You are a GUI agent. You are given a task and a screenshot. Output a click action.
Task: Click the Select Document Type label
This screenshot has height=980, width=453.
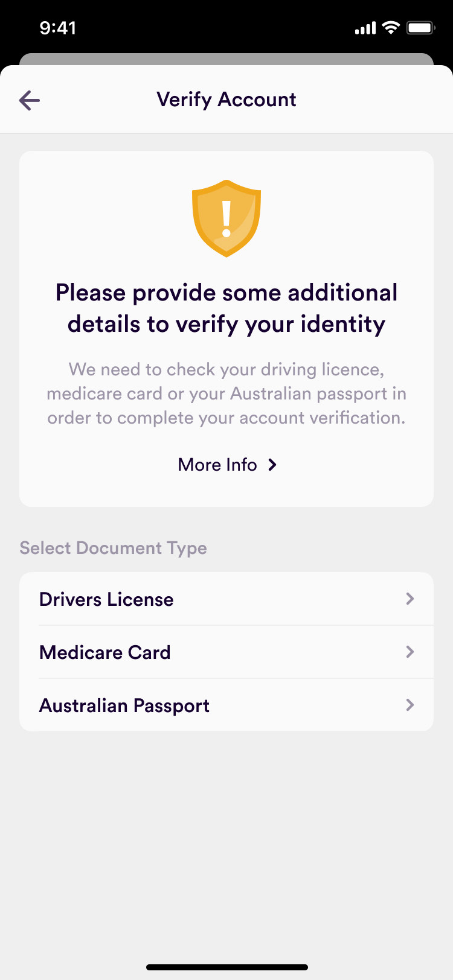(x=114, y=548)
